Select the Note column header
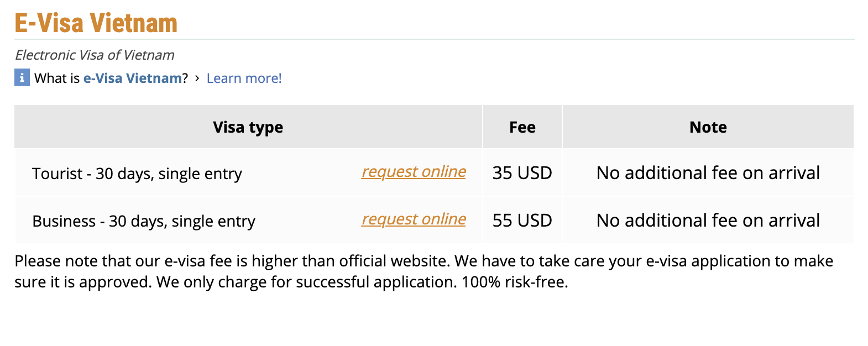The image size is (868, 346). (708, 127)
